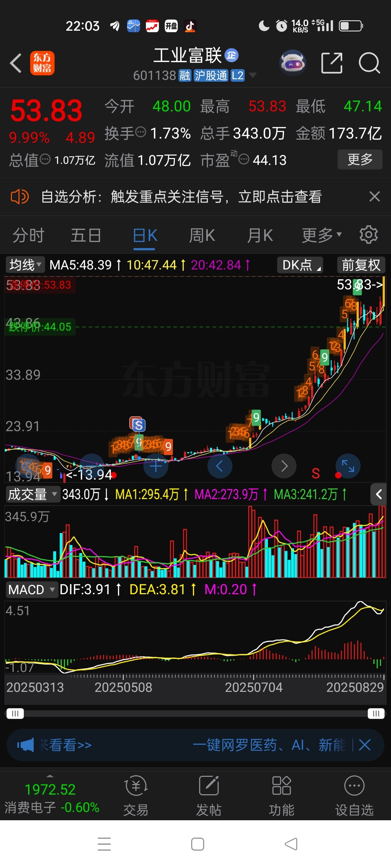Switch to 月K chart tab
This screenshot has width=391, height=868.
(260, 235)
